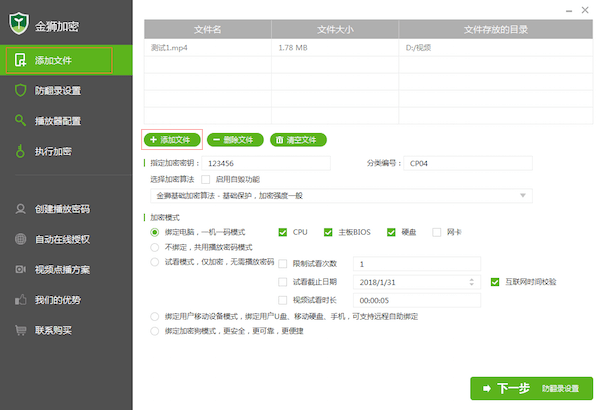The height and width of the screenshot is (410, 600).
Task: Select 绑定用户移动设备模式 radio option
Action: (155, 317)
